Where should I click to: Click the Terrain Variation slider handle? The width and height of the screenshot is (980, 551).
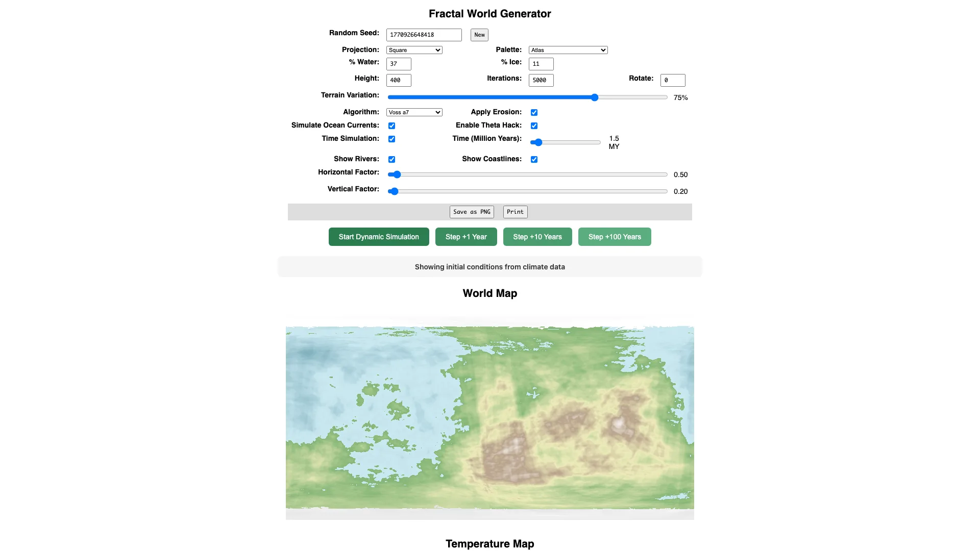pos(595,97)
